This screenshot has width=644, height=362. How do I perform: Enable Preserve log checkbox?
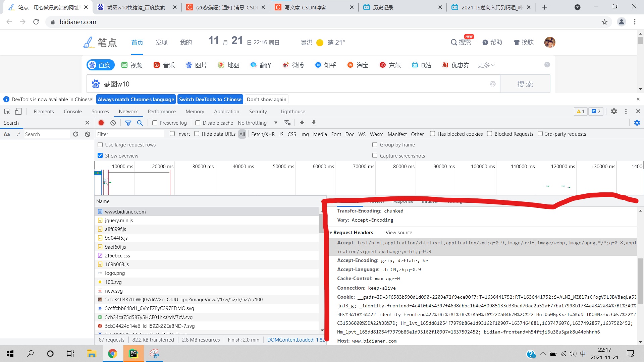(155, 123)
